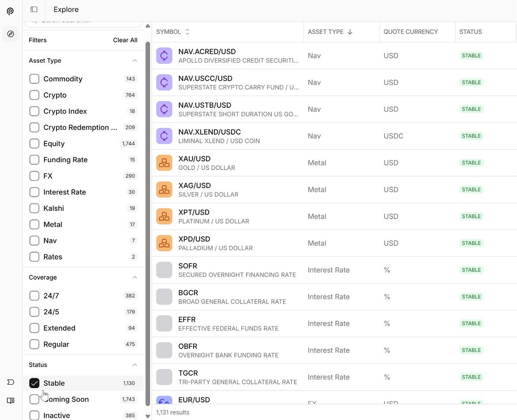Screen dimensions: 517x420
Task: Click the XAU/USD gold icon
Action: 164,163
